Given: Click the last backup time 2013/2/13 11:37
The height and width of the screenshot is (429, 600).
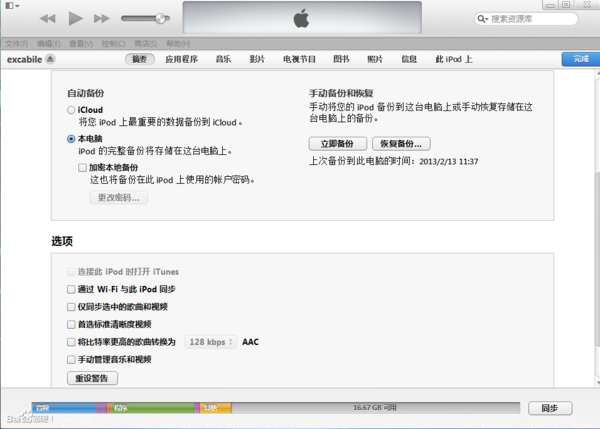Looking at the screenshot, I should (448, 161).
